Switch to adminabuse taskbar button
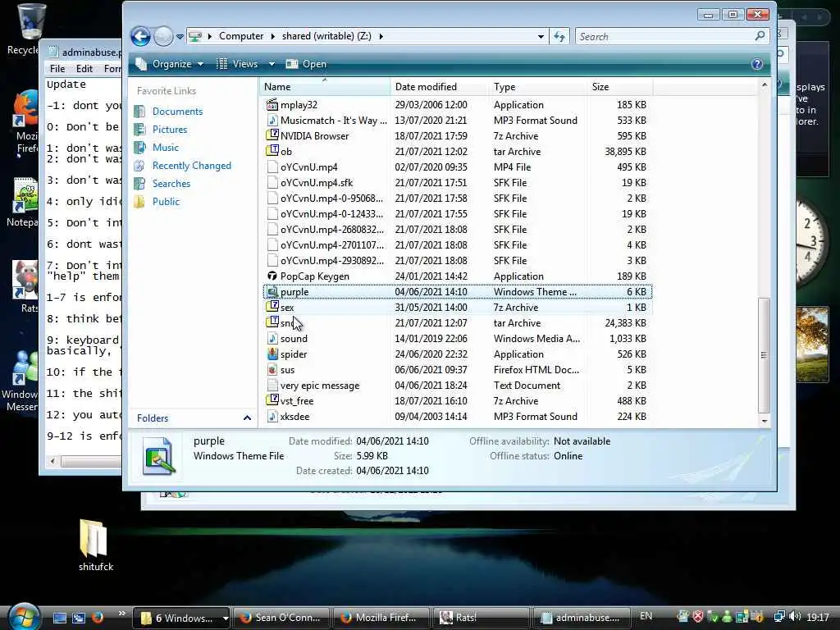The image size is (840, 630). coord(582,618)
